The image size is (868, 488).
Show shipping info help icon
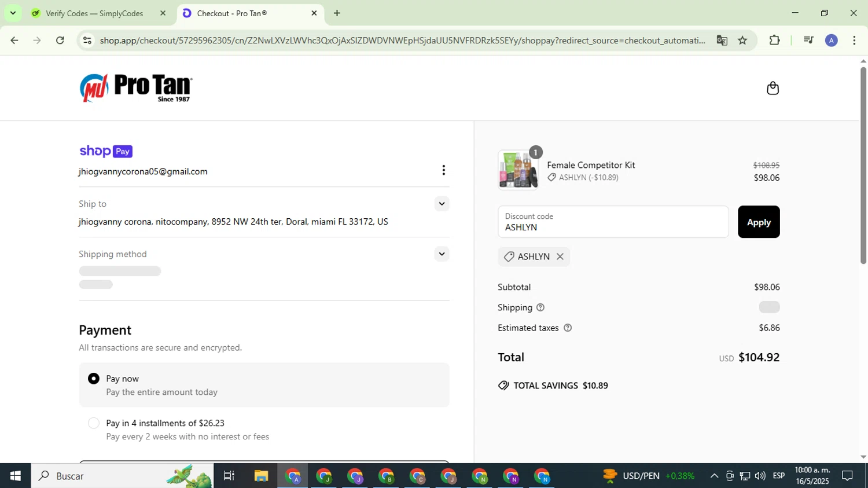(540, 307)
